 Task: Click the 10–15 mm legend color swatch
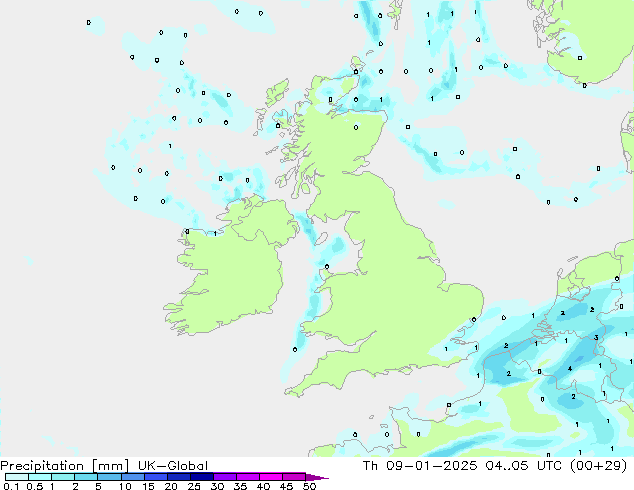133,477
